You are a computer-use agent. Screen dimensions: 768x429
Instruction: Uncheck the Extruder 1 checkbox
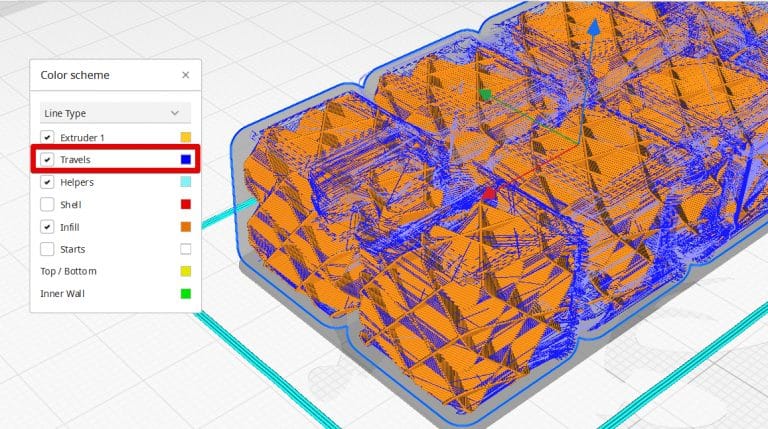pyautogui.click(x=47, y=137)
